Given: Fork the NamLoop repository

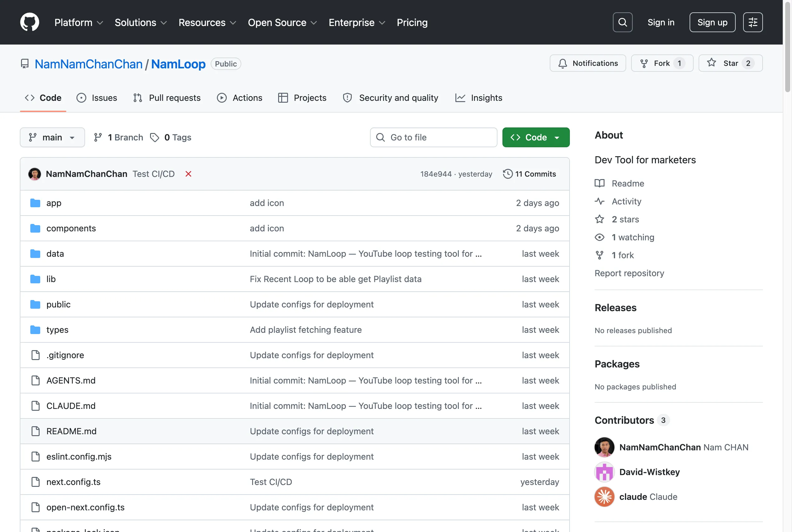Looking at the screenshot, I should tap(662, 63).
